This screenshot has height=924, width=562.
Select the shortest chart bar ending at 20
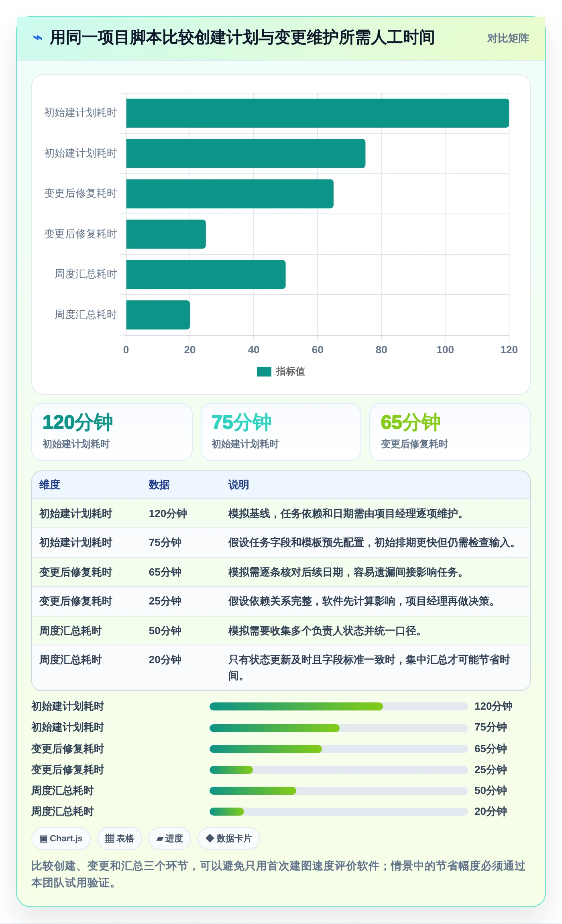(x=158, y=315)
